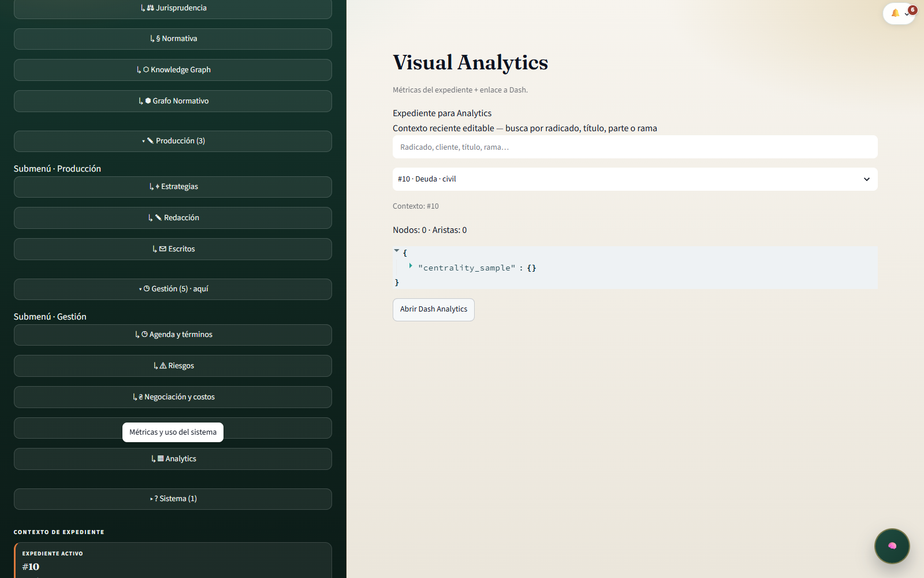Viewport: 924px width, 578px height.
Task: Expand the Sistema (1) group
Action: click(x=173, y=499)
